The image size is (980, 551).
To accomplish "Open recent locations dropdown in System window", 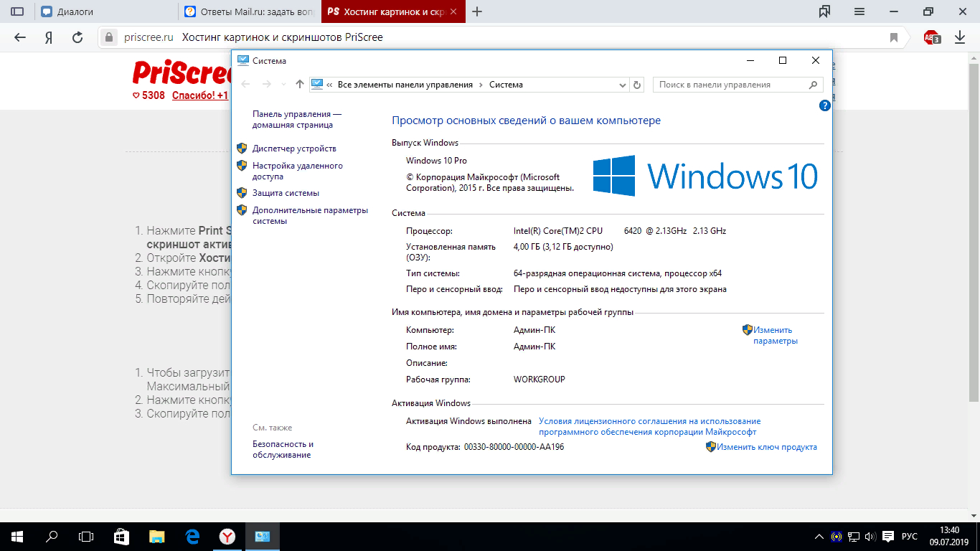I will click(x=284, y=85).
